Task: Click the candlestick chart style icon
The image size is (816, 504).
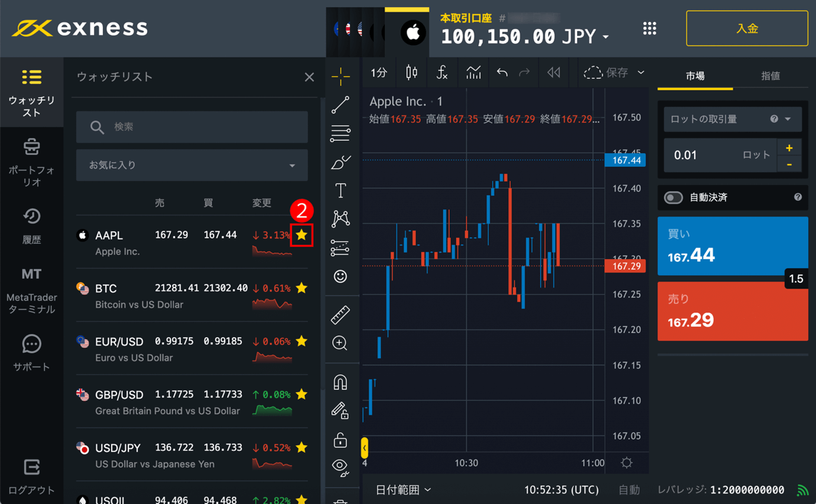Action: click(411, 73)
